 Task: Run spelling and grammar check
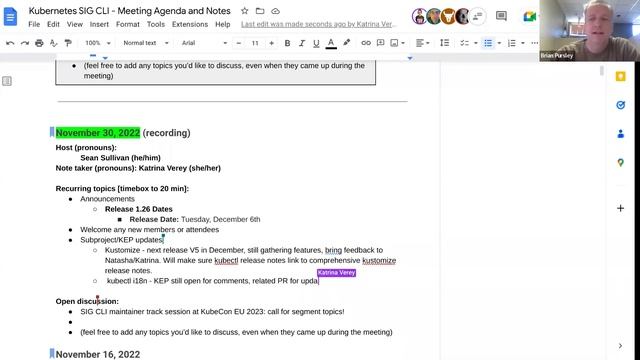point(53,43)
